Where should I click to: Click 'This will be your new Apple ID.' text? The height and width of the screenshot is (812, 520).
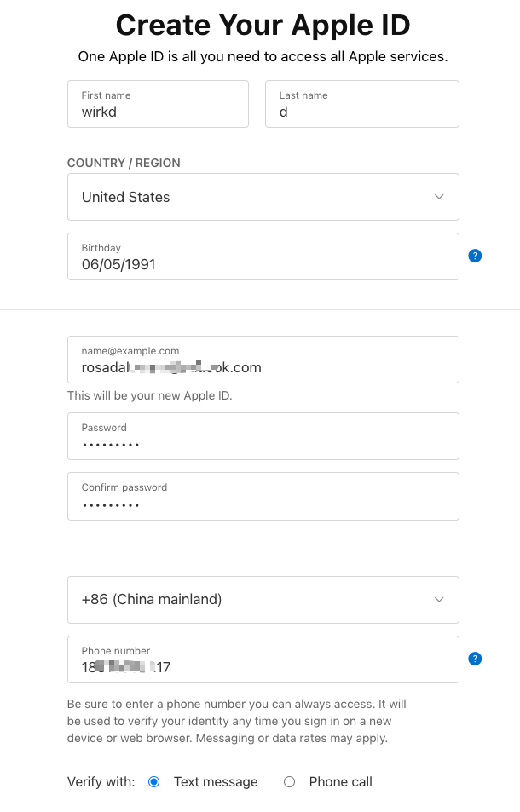150,395
